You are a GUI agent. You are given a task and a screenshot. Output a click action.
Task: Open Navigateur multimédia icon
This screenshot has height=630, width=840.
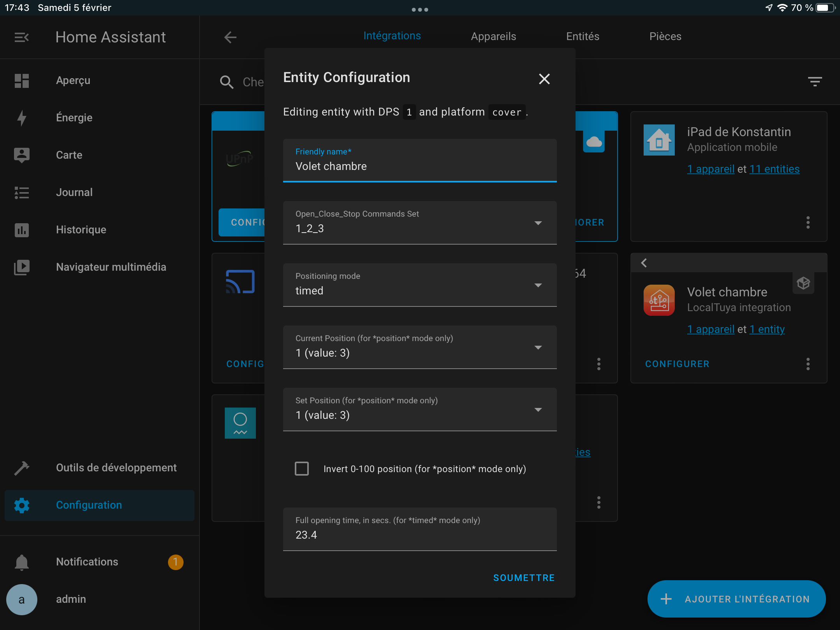(x=22, y=267)
